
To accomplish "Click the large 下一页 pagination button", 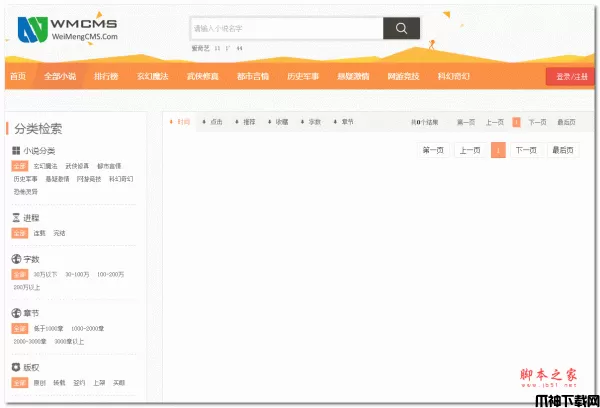I will (x=526, y=150).
